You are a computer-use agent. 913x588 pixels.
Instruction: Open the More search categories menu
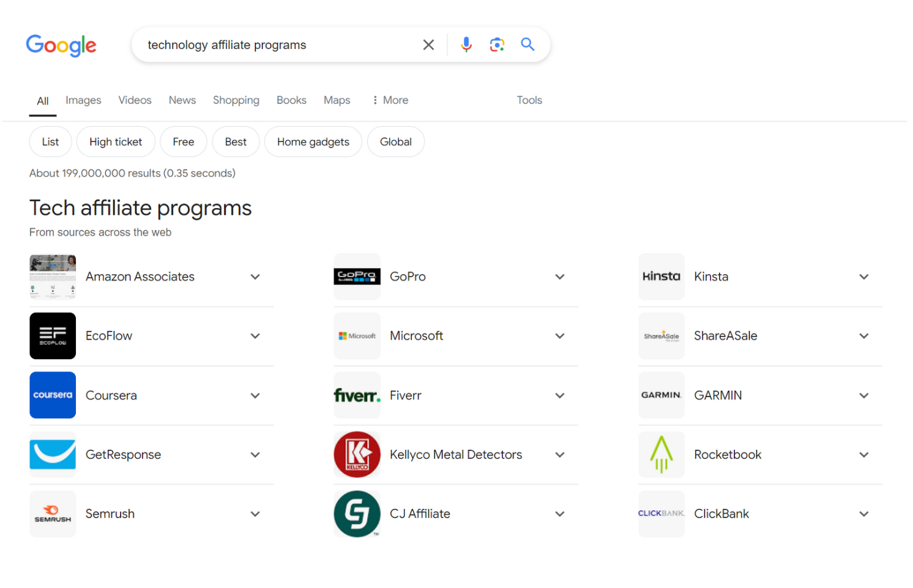(390, 100)
